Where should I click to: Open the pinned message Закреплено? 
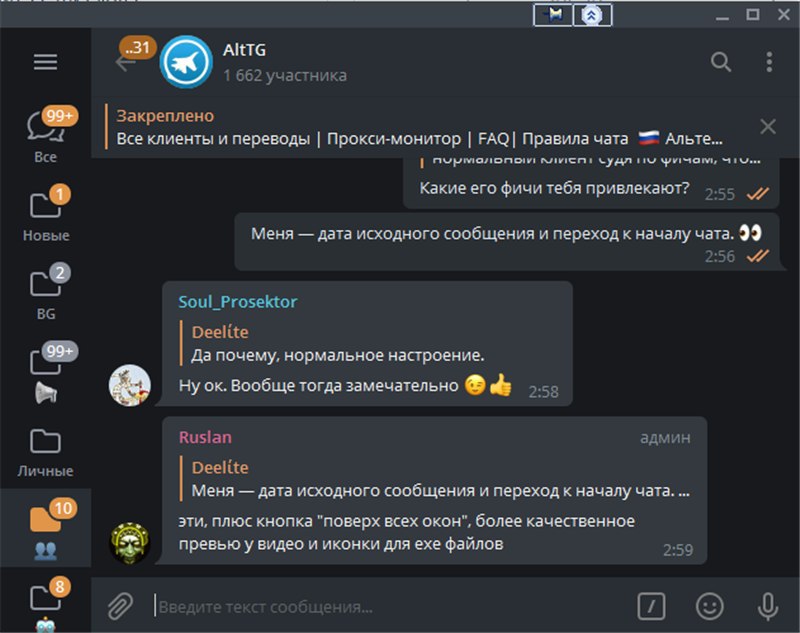[x=418, y=127]
